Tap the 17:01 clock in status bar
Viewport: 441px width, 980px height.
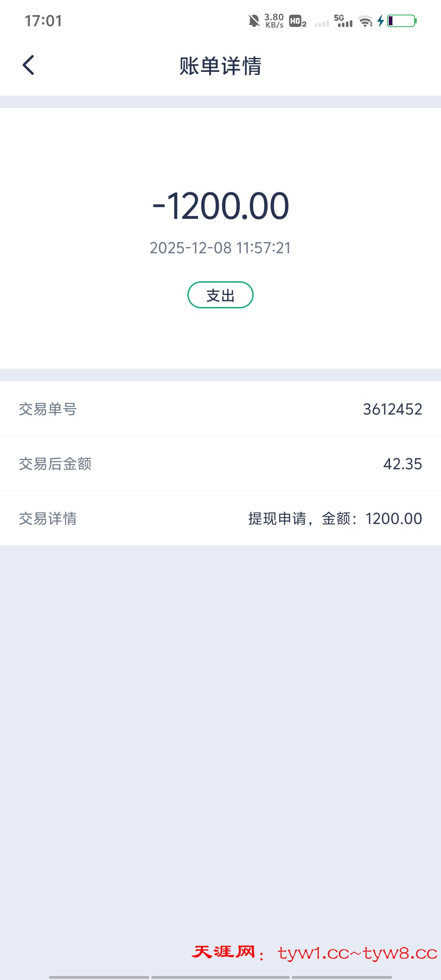43,21
